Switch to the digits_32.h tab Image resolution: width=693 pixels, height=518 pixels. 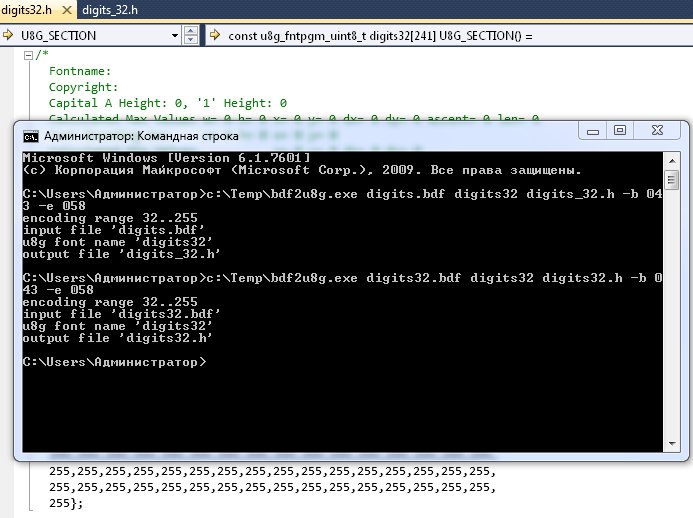pos(112,10)
